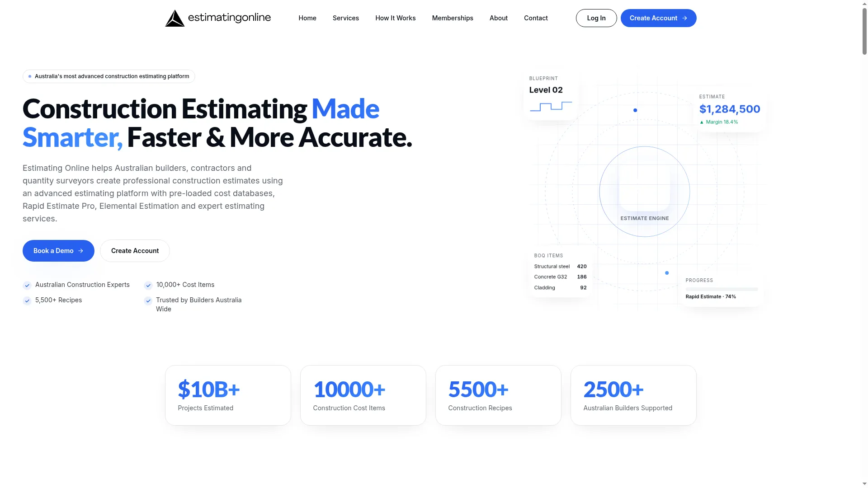Click checkmark icon beside 5,500+ Recipes

tap(27, 301)
